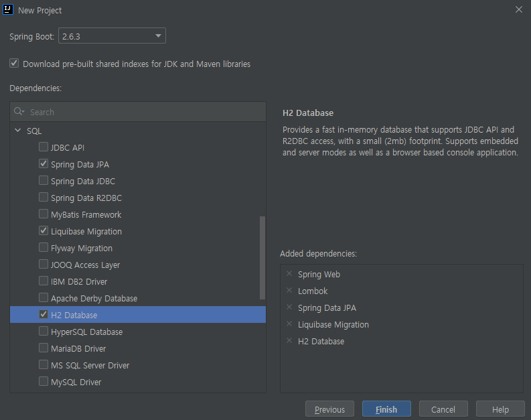Click the search magnifier icon

pos(19,111)
